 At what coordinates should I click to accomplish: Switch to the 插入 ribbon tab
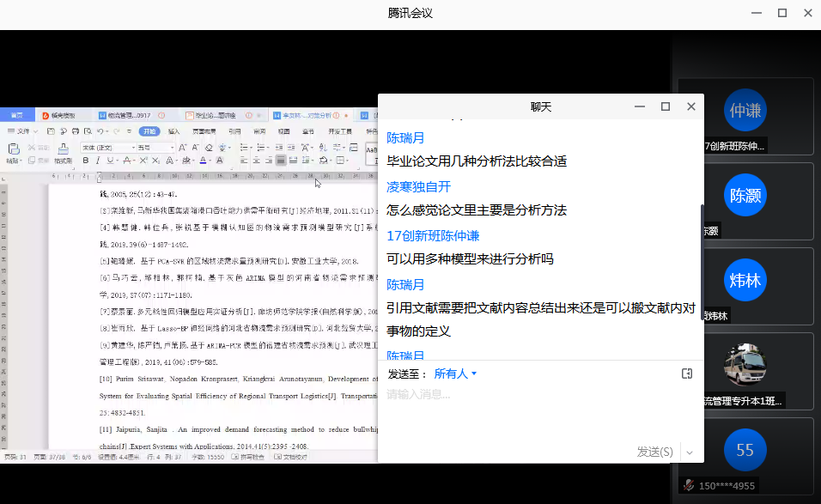[x=174, y=131]
